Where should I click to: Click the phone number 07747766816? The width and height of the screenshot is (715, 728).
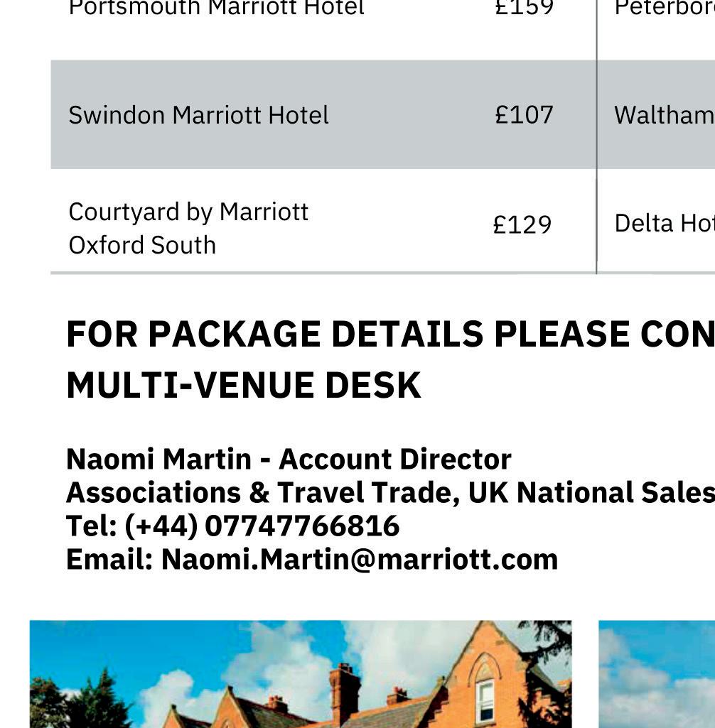tap(302, 526)
